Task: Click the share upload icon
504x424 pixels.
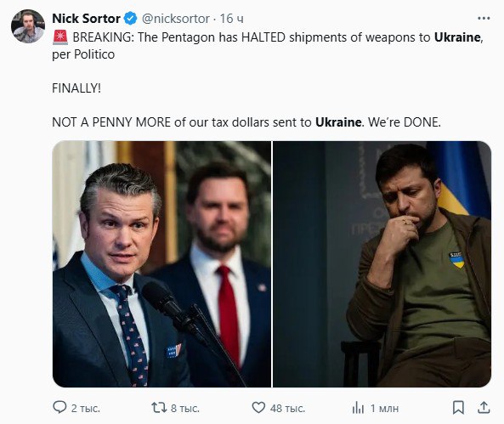Action: (x=484, y=408)
